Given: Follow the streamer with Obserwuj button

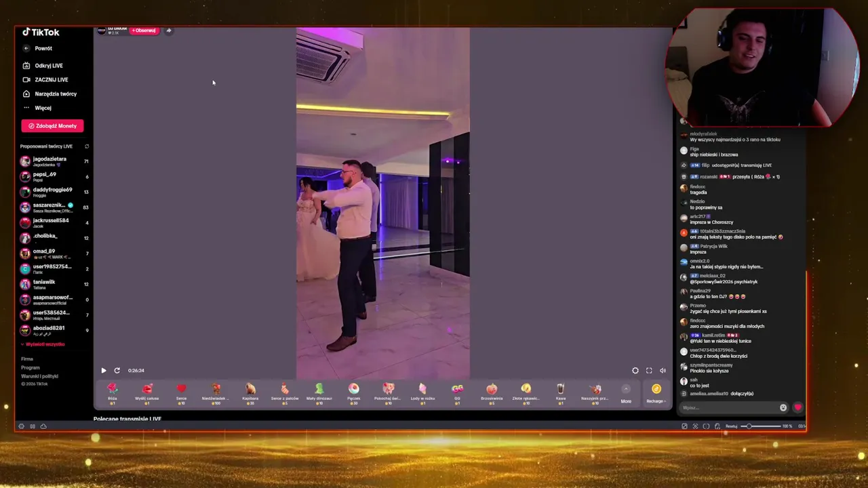Looking at the screenshot, I should (144, 30).
